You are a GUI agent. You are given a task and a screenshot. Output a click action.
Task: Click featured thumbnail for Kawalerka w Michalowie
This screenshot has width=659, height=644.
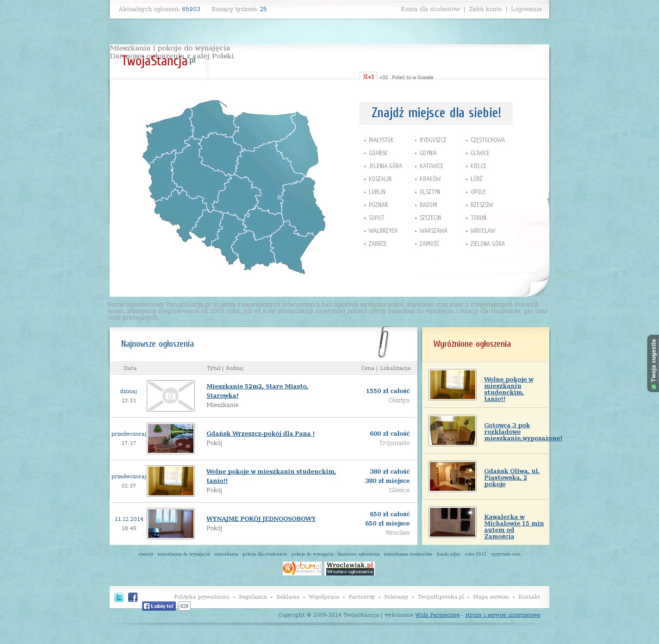click(453, 522)
